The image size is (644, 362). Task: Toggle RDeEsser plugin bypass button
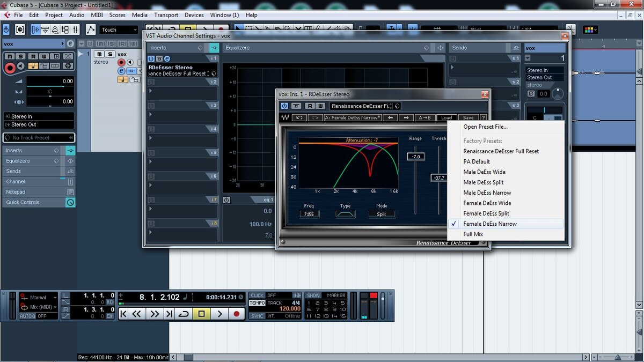point(296,106)
